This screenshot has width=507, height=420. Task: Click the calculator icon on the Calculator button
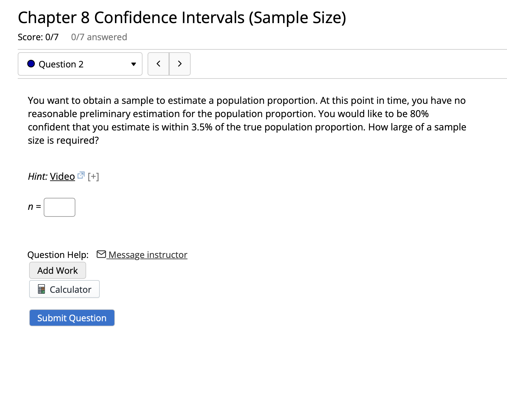tap(42, 289)
